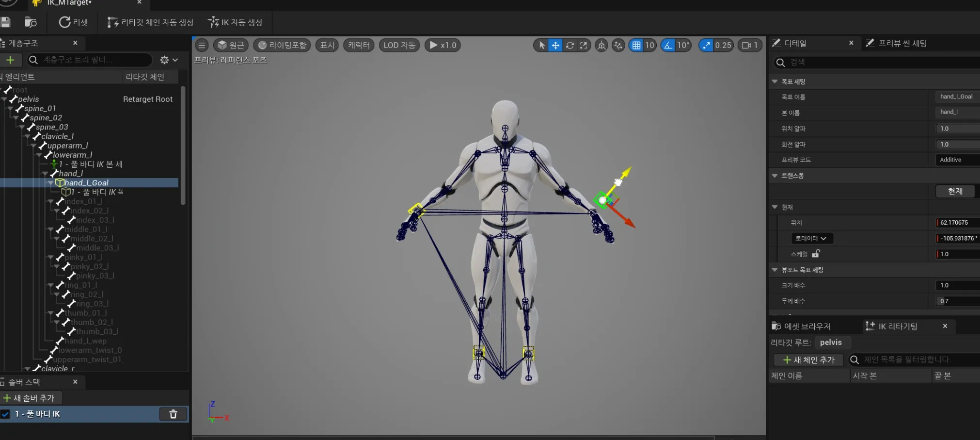Image resolution: width=980 pixels, height=440 pixels.
Task: Open the rotation snap value 10° dropdown
Action: click(683, 45)
